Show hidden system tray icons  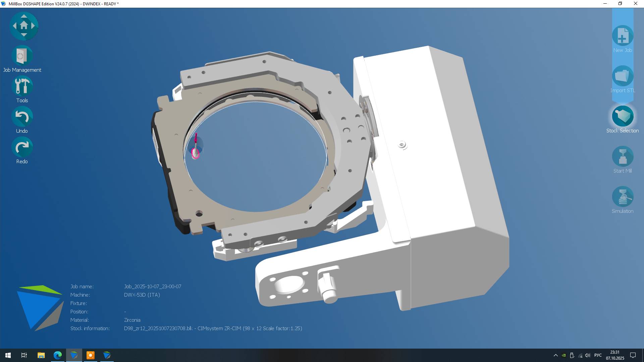click(x=555, y=355)
